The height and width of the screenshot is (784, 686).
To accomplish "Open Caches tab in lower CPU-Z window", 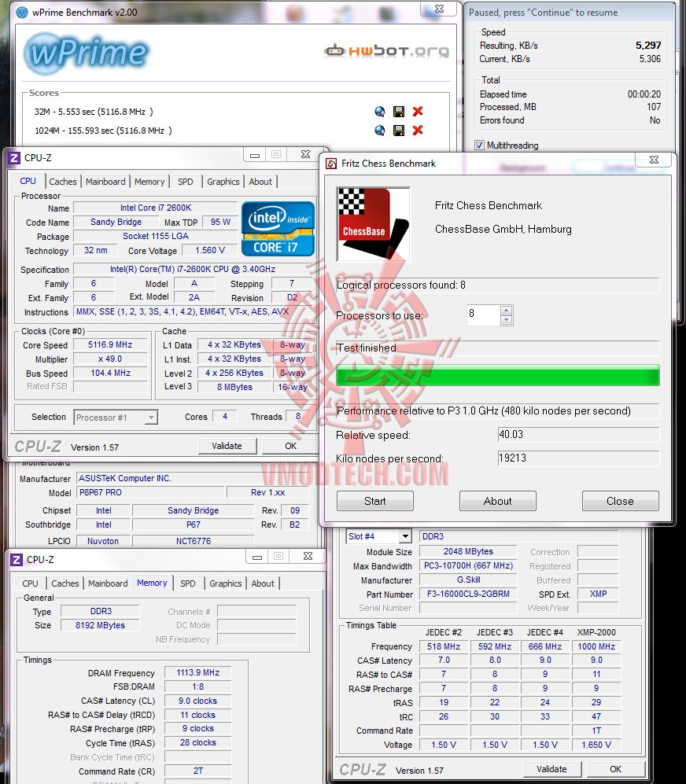I will 65,583.
